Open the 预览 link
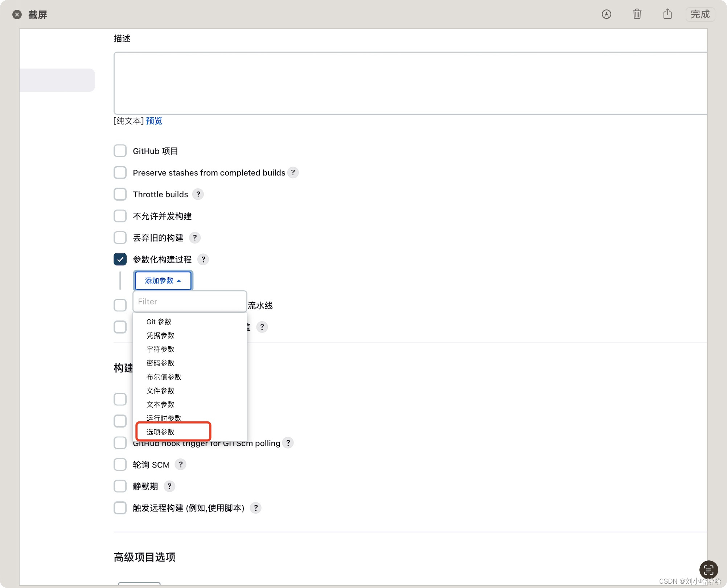The height and width of the screenshot is (588, 727). point(154,121)
